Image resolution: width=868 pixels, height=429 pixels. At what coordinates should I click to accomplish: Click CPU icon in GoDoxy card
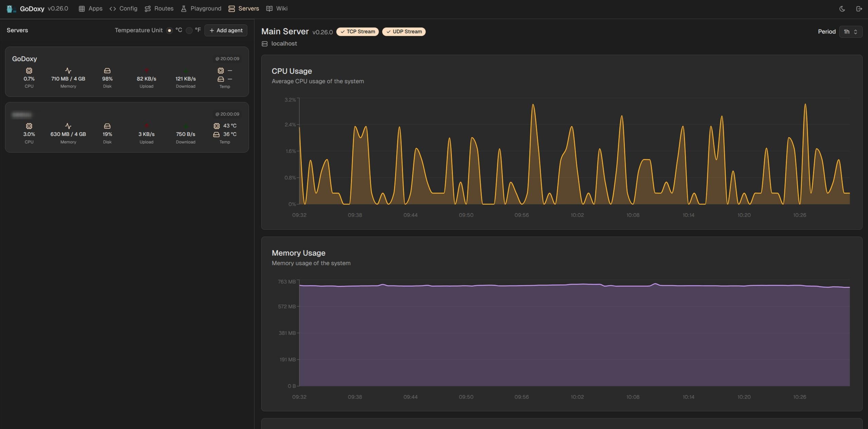coord(29,71)
